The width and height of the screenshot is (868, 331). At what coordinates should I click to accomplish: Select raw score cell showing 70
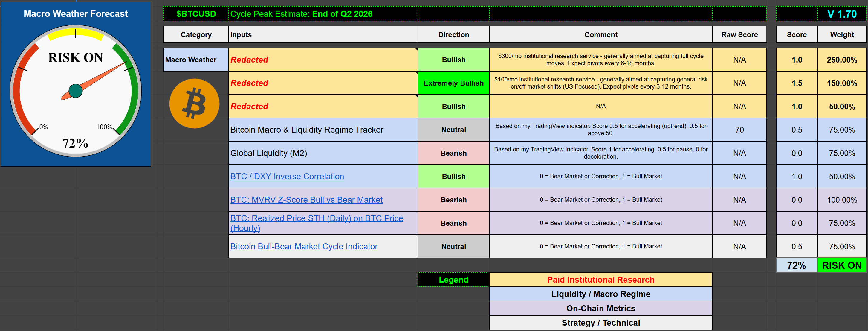pos(739,130)
